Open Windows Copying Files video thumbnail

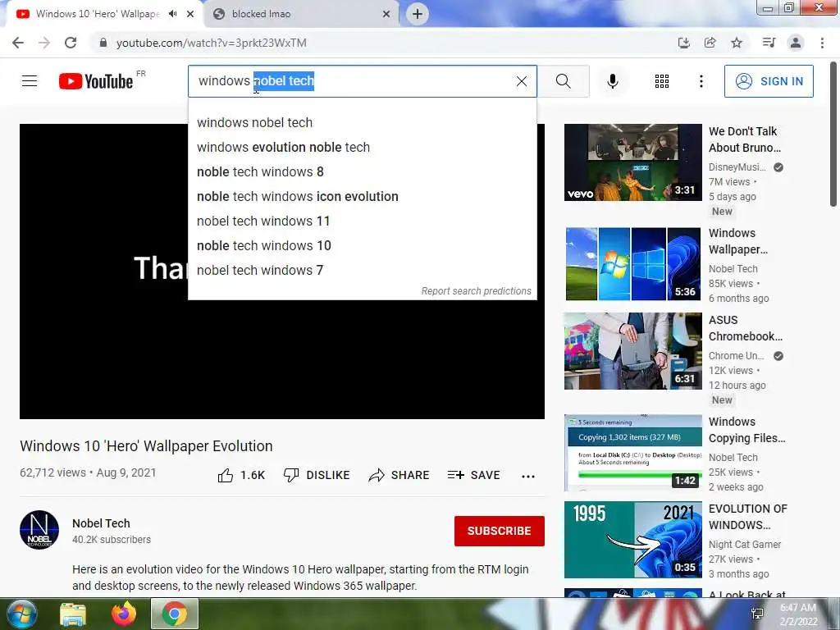pos(633,453)
